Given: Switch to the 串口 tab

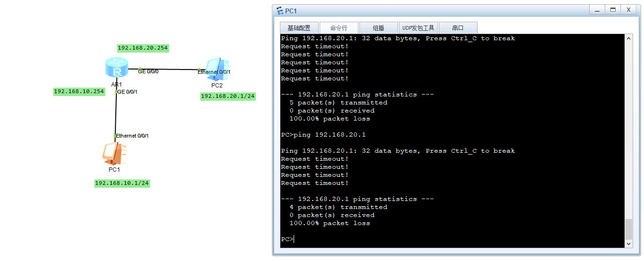Looking at the screenshot, I should (458, 28).
